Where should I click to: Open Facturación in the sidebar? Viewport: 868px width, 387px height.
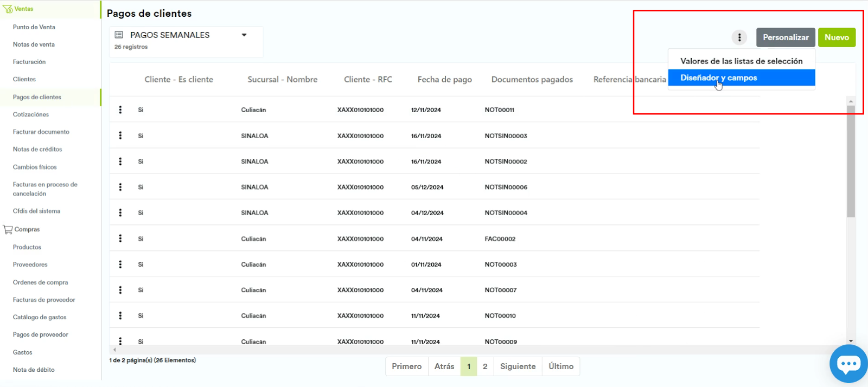[x=29, y=62]
